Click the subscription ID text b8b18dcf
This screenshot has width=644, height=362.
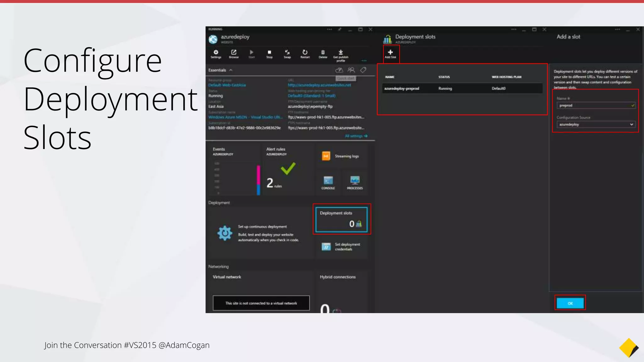pyautogui.click(x=244, y=128)
